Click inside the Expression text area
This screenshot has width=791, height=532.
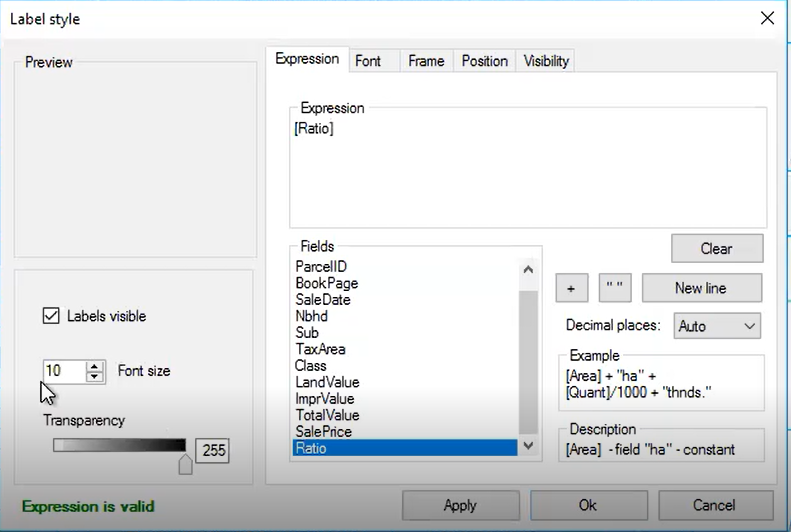coord(528,171)
